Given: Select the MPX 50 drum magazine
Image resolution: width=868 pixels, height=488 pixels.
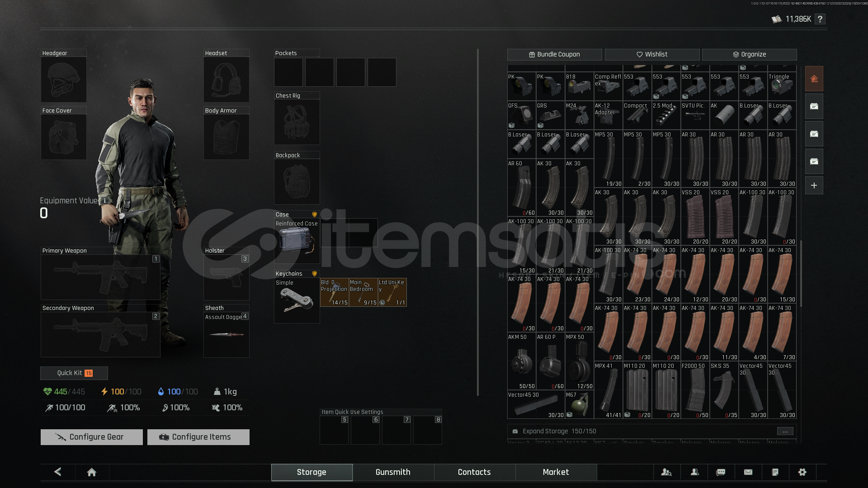Looking at the screenshot, I should click(580, 361).
